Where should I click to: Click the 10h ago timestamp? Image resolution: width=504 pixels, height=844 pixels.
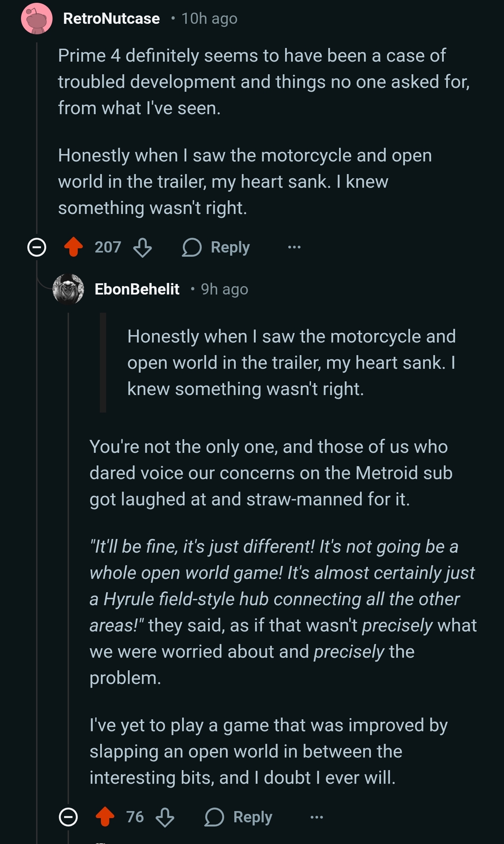pos(209,19)
